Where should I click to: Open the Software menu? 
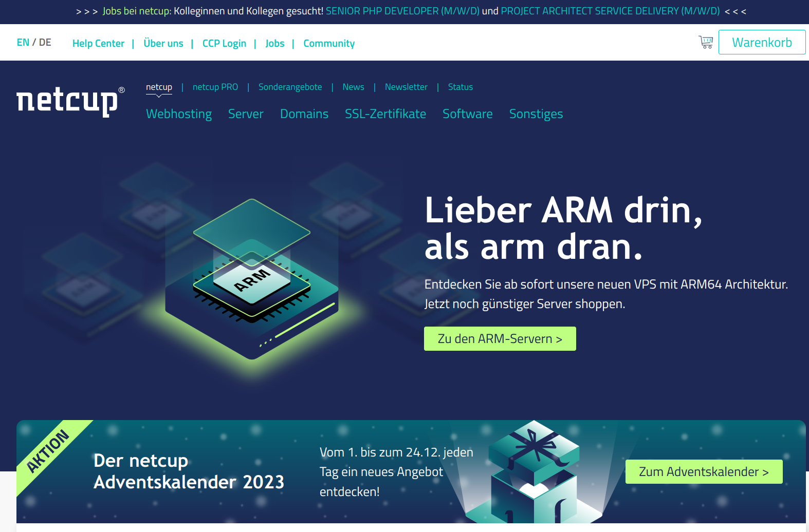point(468,114)
